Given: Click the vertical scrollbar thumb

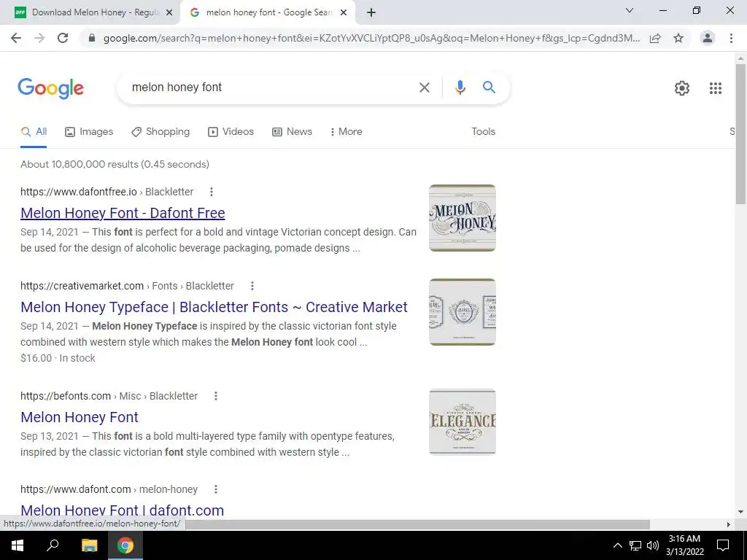Looking at the screenshot, I should [740, 133].
